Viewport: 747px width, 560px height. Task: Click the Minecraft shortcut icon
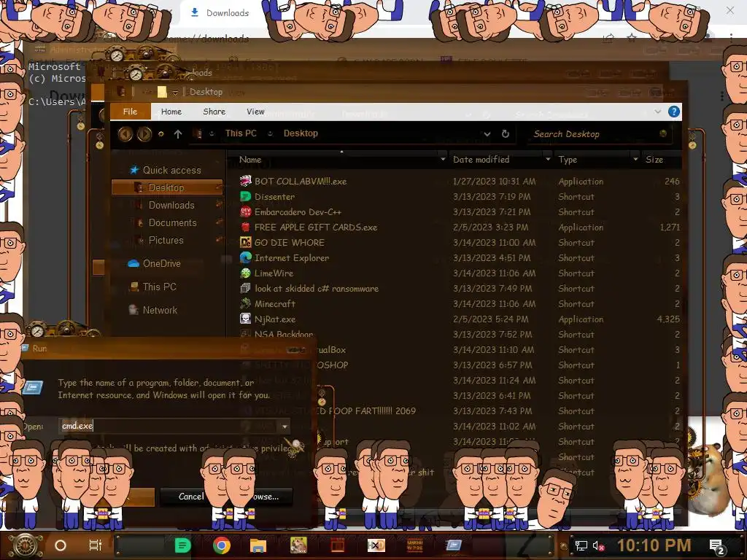point(245,303)
